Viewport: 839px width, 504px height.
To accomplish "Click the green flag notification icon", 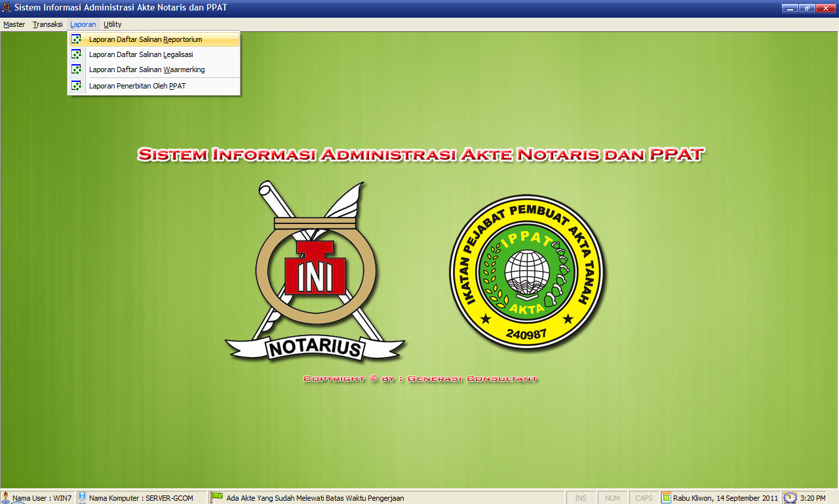I will point(217,497).
